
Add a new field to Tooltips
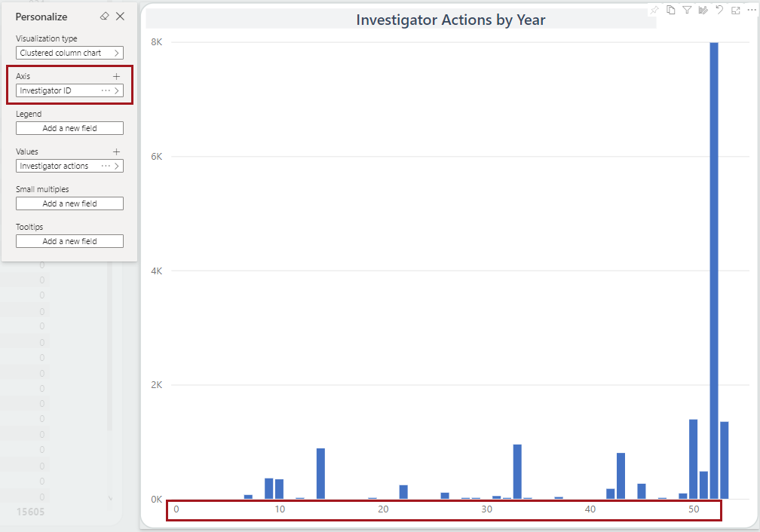69,240
